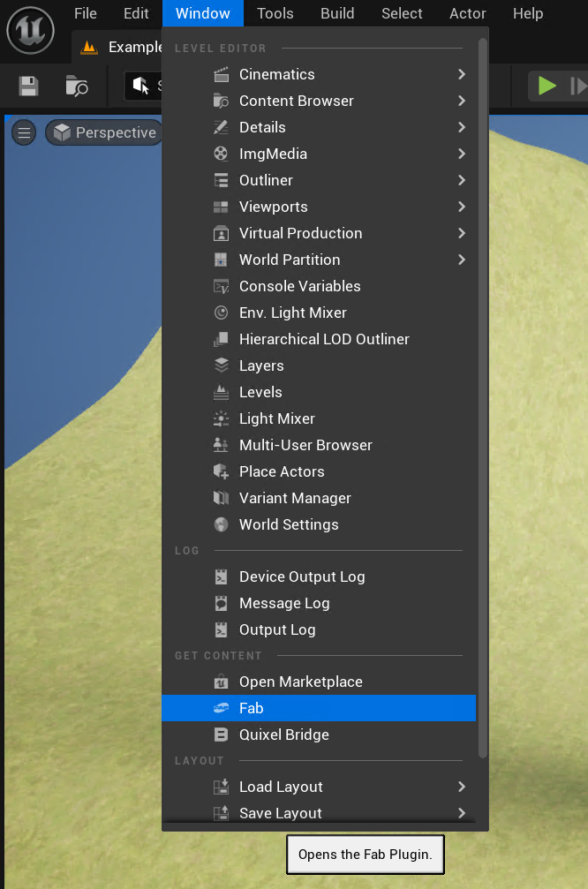
Task: Expand the World Partition submenu arrow
Action: (x=462, y=260)
